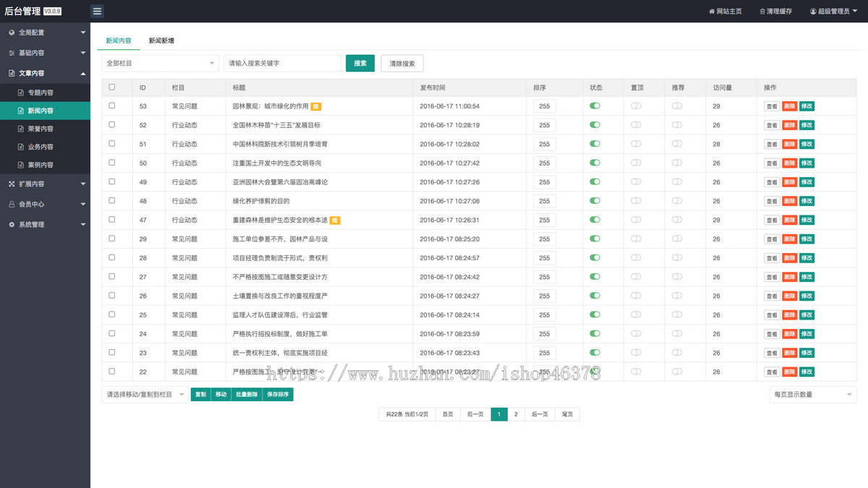Click 查看 for row ID 28
The height and width of the screenshot is (488, 868).
[773, 257]
